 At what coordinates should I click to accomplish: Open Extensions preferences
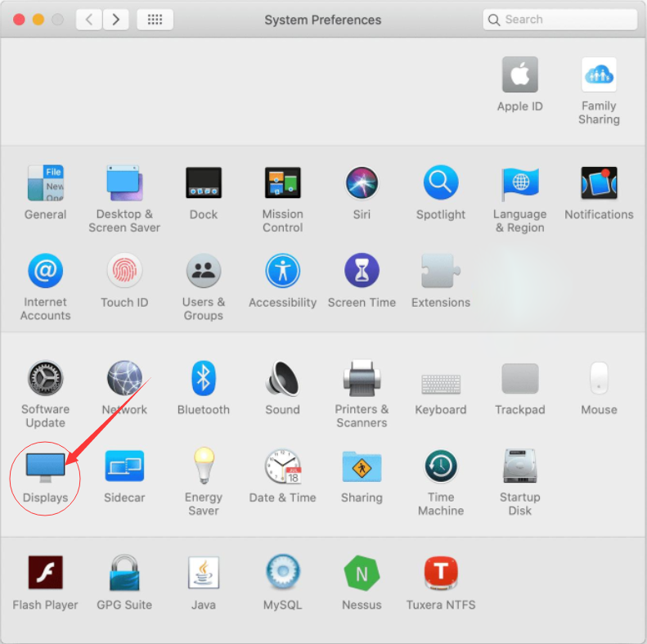click(x=441, y=271)
